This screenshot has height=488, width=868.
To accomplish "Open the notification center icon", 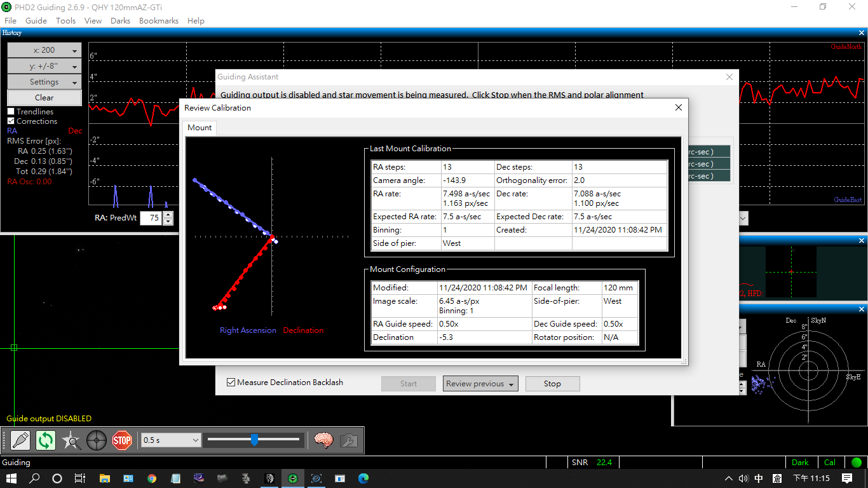I will [x=847, y=478].
